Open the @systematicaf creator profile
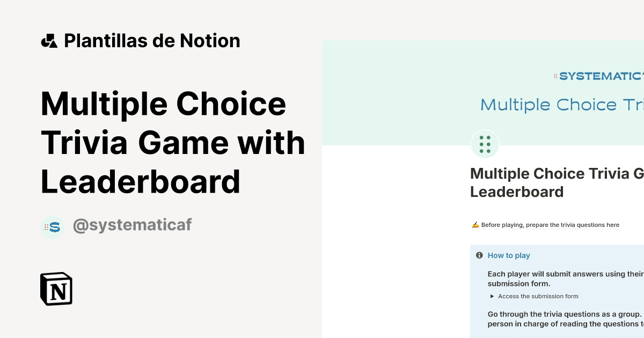This screenshot has height=338, width=644. coord(132,224)
